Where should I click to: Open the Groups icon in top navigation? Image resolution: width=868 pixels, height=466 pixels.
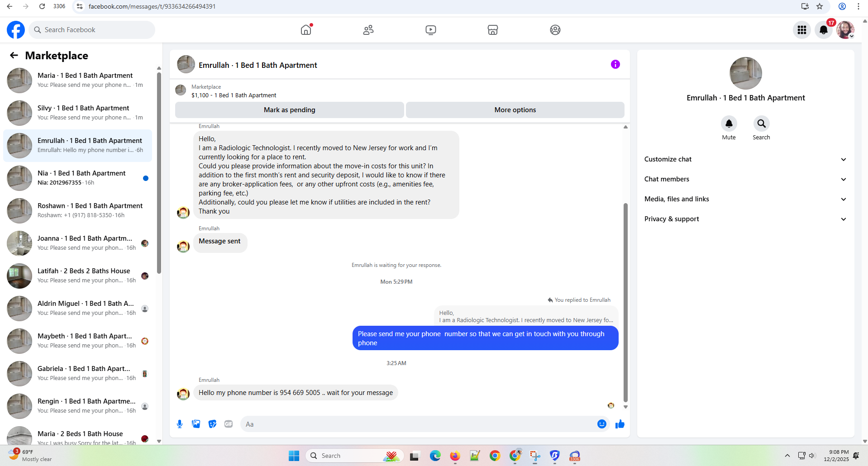pos(555,30)
